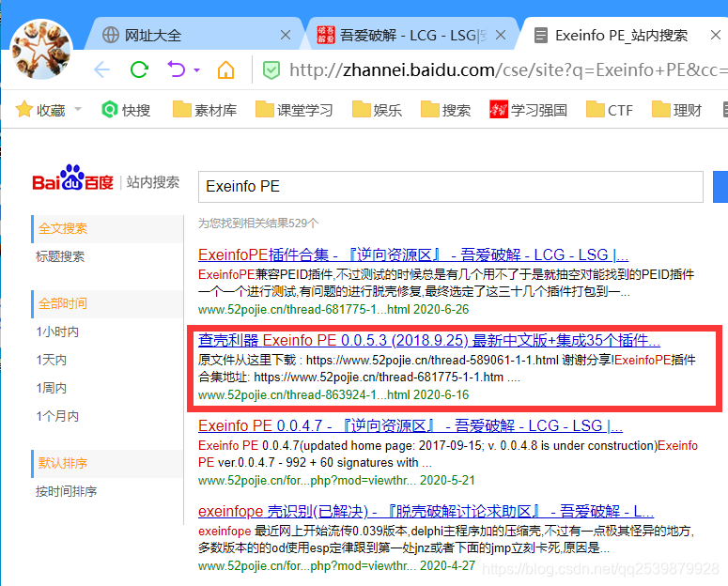Viewport: 728px width, 586px height.
Task: Open the 课堂学习 bookmark folder
Action: [294, 110]
